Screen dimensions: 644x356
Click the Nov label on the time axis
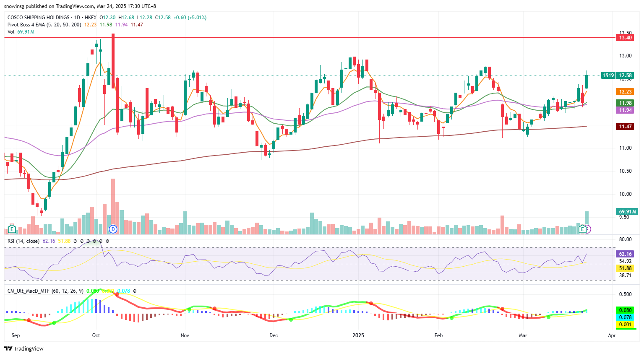coord(185,335)
